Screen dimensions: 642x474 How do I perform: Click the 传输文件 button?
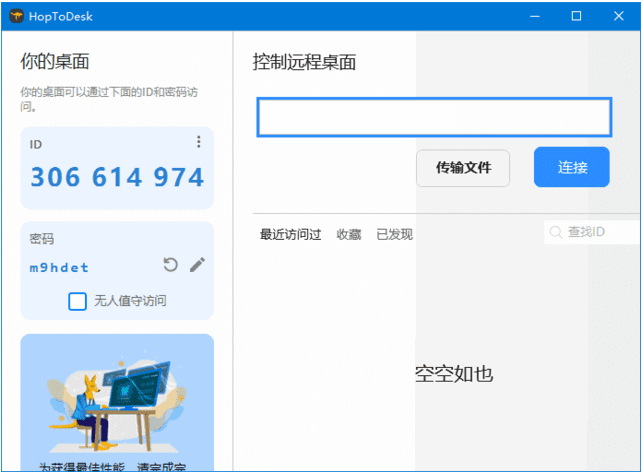point(463,168)
